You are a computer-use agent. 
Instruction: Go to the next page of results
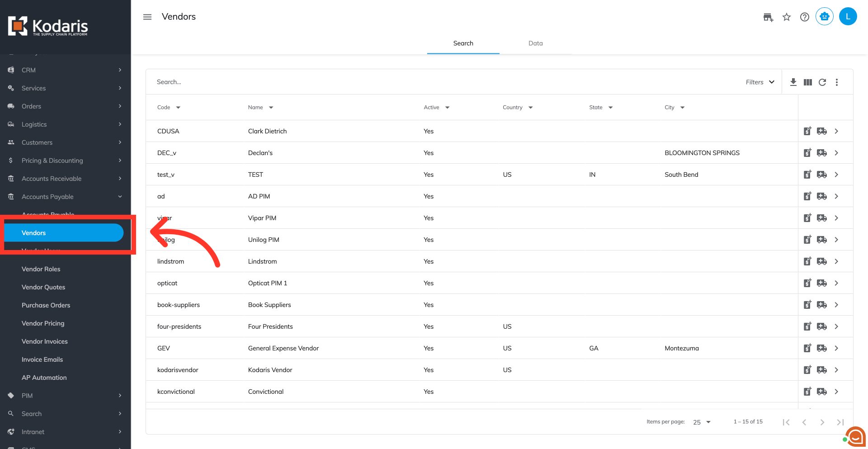click(x=822, y=422)
